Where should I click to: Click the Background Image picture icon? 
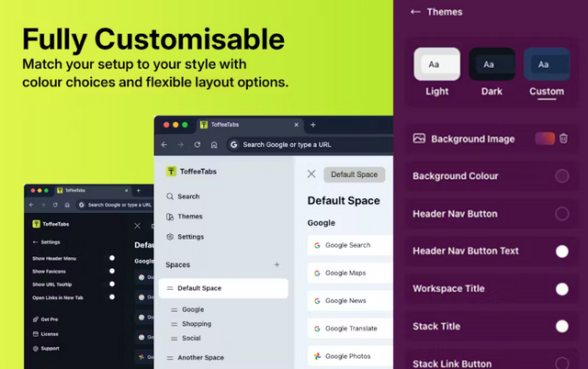click(x=419, y=139)
